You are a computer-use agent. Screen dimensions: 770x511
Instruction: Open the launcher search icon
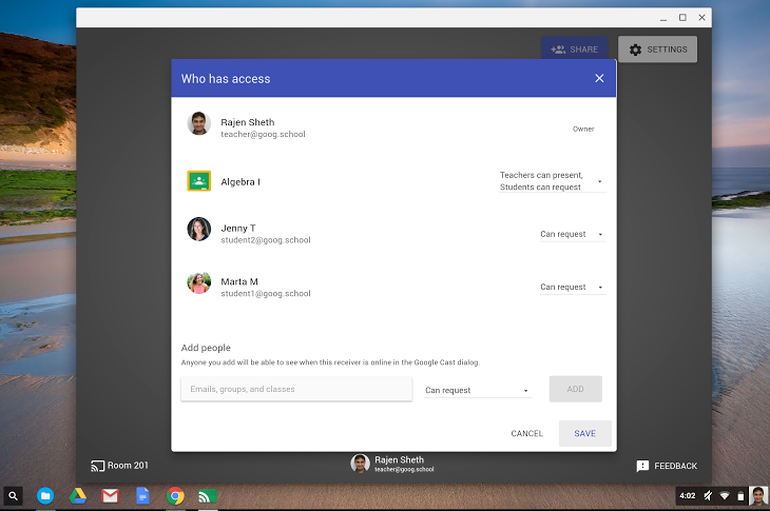[13, 496]
